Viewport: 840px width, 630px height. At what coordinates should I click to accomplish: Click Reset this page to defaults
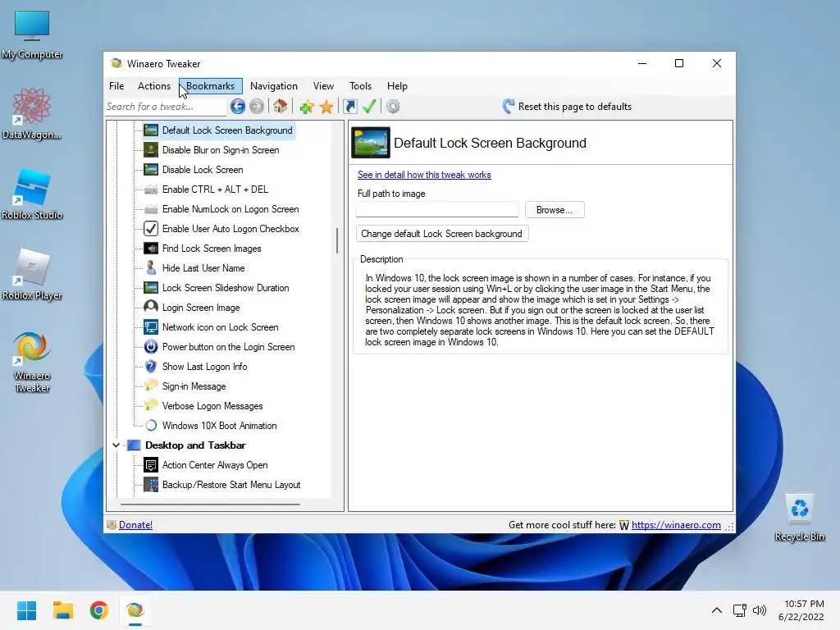pyautogui.click(x=567, y=107)
